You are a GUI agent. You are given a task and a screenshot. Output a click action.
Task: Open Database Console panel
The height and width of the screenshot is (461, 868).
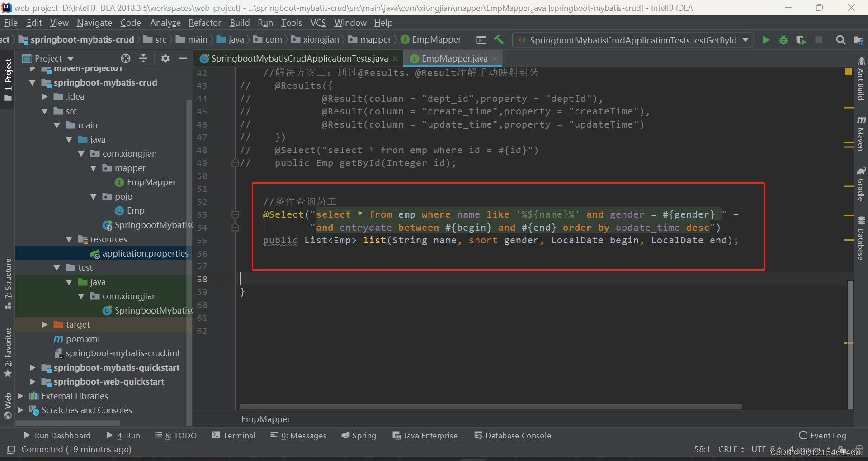pyautogui.click(x=513, y=435)
